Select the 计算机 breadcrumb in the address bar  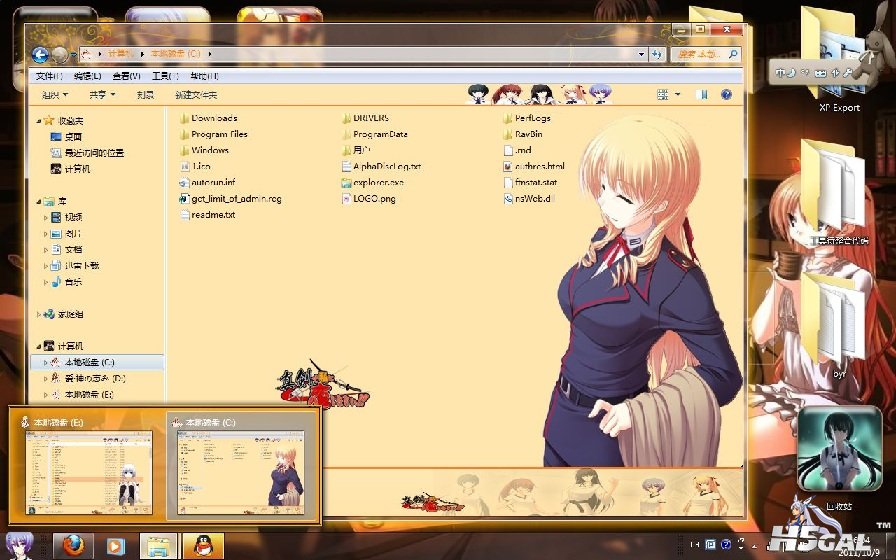coord(121,54)
